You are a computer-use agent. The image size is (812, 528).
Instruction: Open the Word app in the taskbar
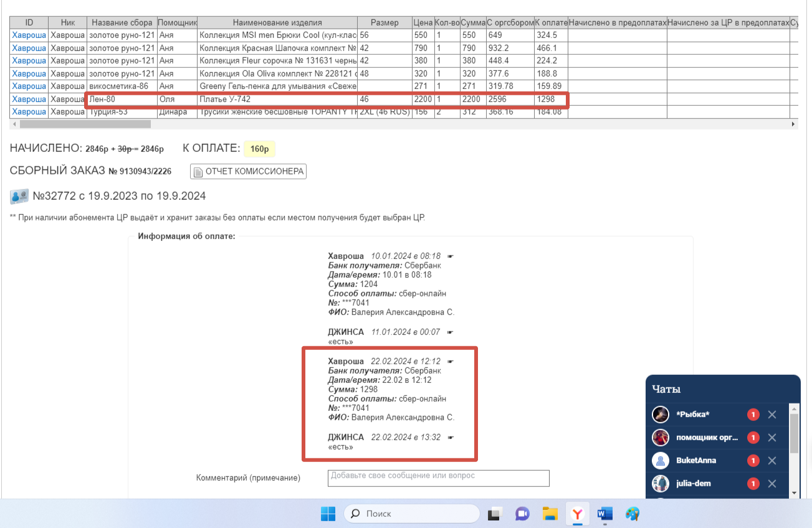click(604, 514)
